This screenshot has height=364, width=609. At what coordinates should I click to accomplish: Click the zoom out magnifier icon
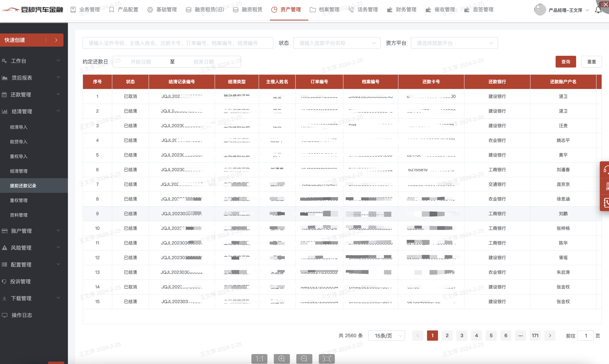pos(304,359)
